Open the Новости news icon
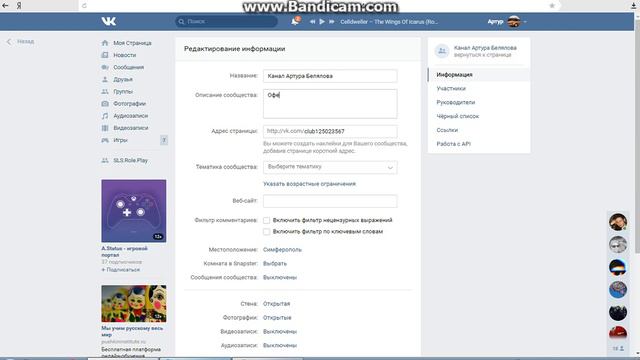 pyautogui.click(x=105, y=55)
